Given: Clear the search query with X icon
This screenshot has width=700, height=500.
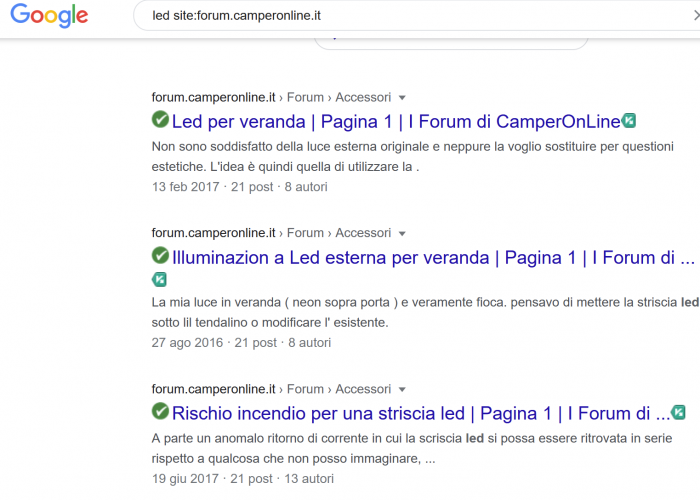Looking at the screenshot, I should (696, 16).
